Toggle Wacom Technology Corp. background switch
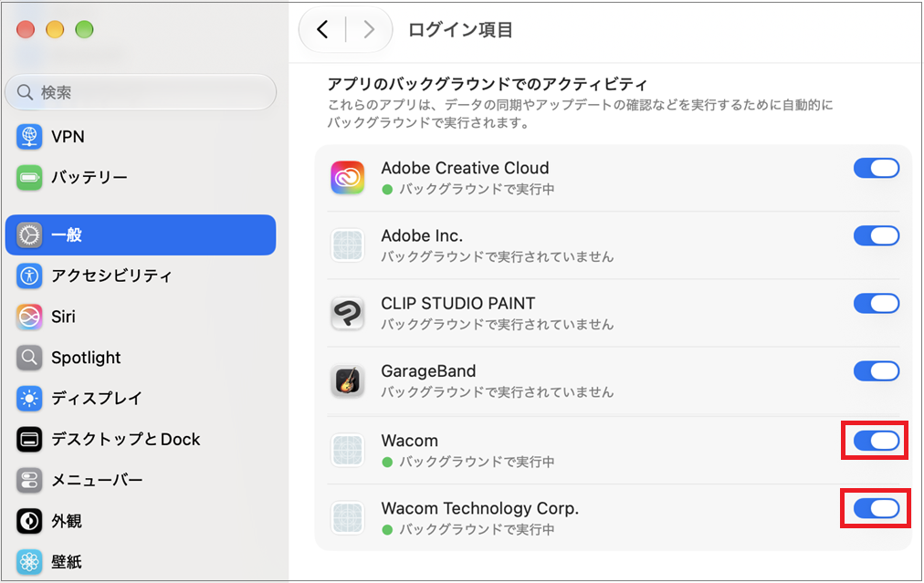This screenshot has height=583, width=924. point(877,509)
